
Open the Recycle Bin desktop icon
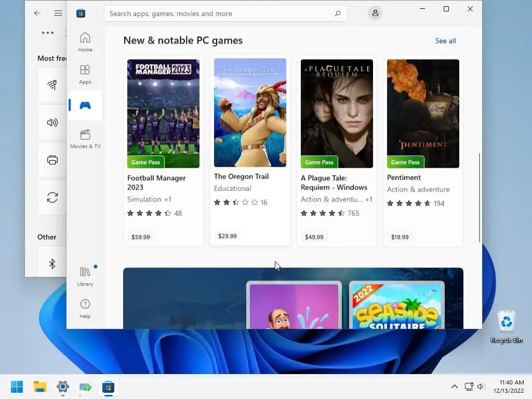coord(506,327)
